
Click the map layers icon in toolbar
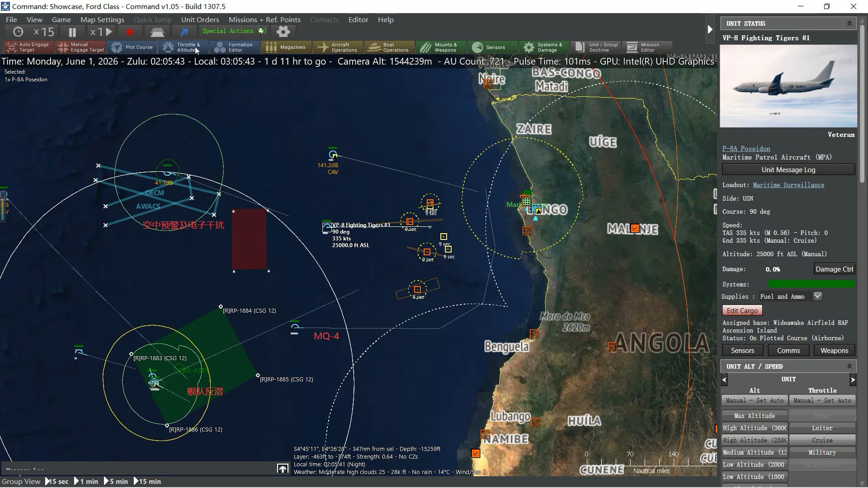[x=157, y=32]
